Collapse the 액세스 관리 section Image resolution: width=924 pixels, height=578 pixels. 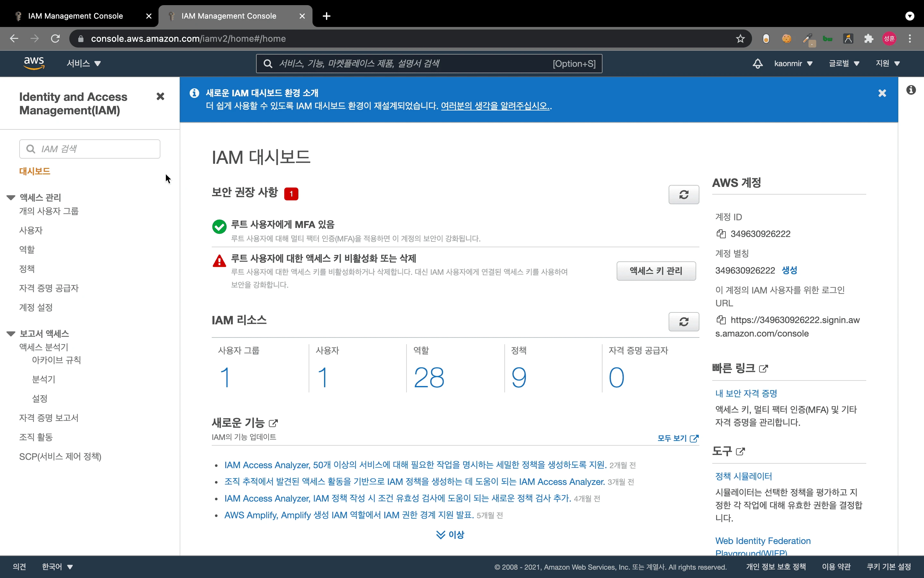11,197
